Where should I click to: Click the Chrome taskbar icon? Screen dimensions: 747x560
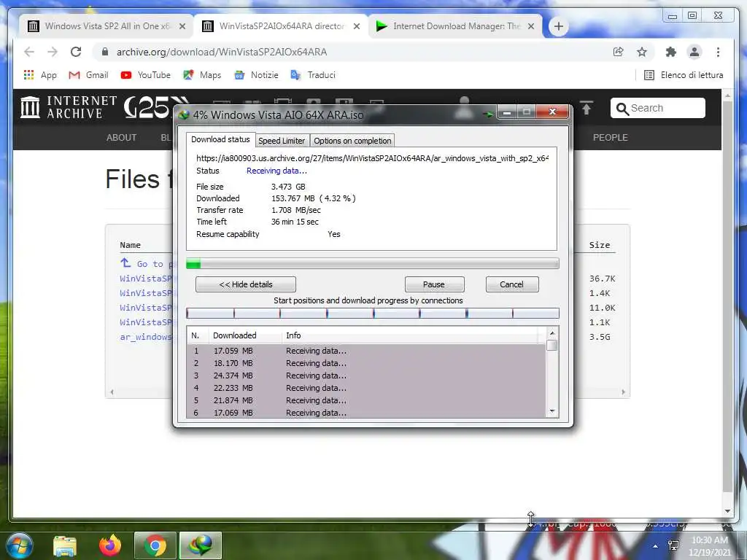click(155, 545)
